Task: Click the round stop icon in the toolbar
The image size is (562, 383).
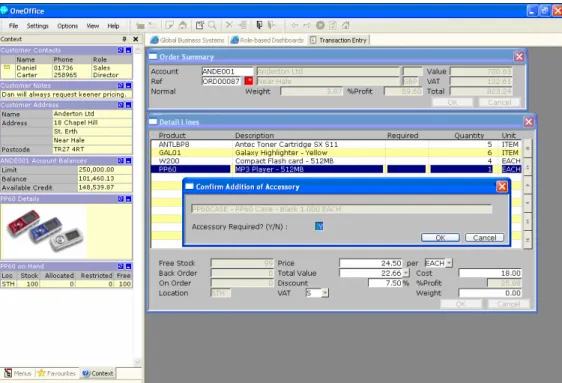Action: (320, 25)
